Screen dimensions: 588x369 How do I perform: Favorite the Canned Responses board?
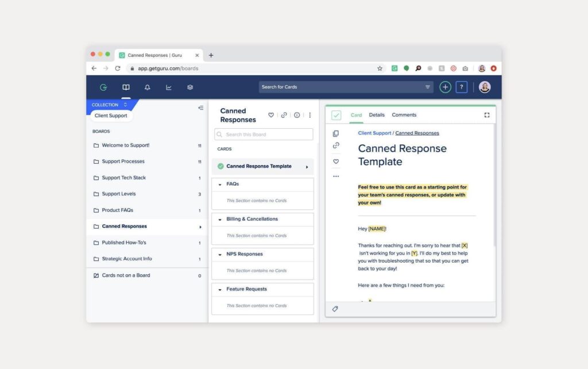(271, 115)
